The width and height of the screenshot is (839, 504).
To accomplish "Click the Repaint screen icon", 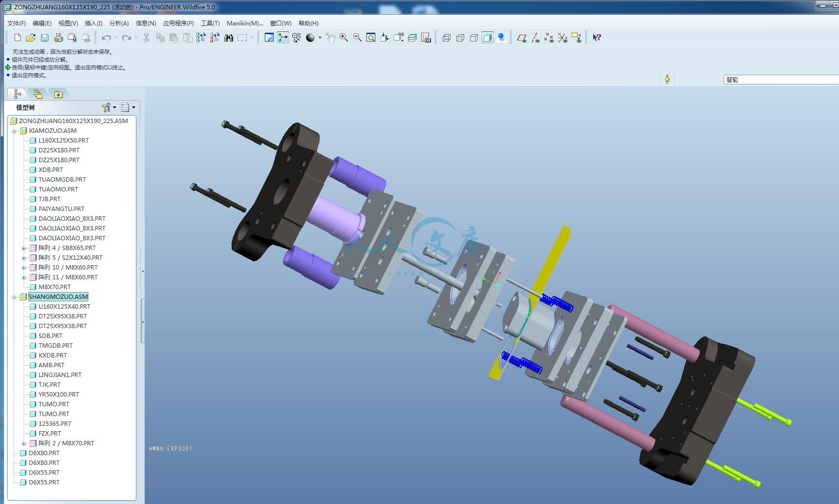I will 269,38.
